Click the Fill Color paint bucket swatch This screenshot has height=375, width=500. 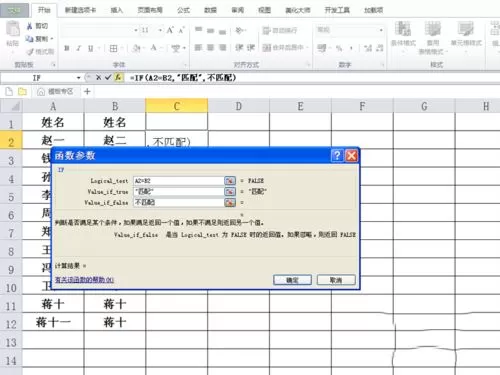[x=136, y=48]
